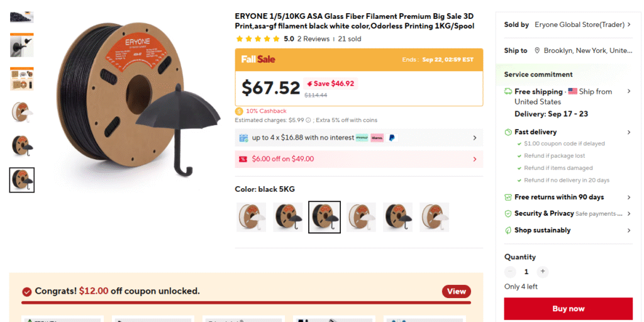Decrease quantity with the minus button
Image resolution: width=644 pixels, height=322 pixels.
(510, 272)
